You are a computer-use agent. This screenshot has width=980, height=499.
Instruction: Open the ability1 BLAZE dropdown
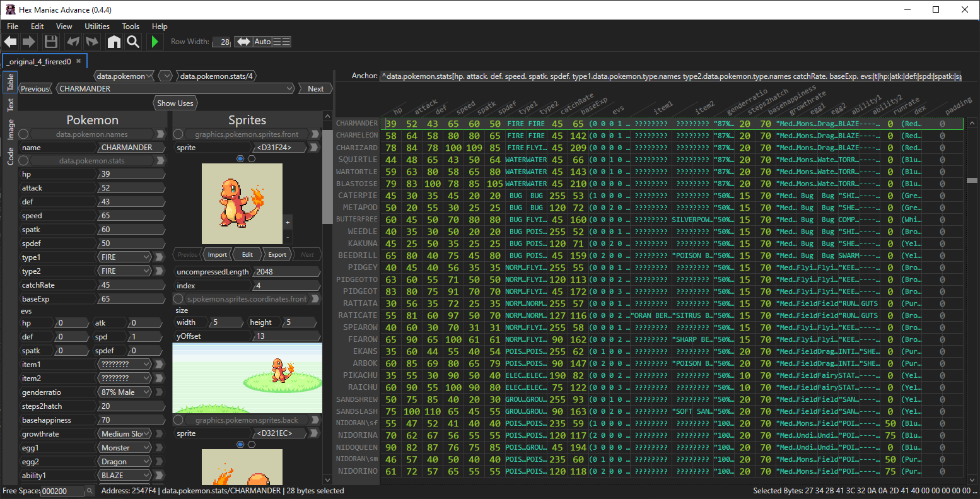(x=125, y=476)
